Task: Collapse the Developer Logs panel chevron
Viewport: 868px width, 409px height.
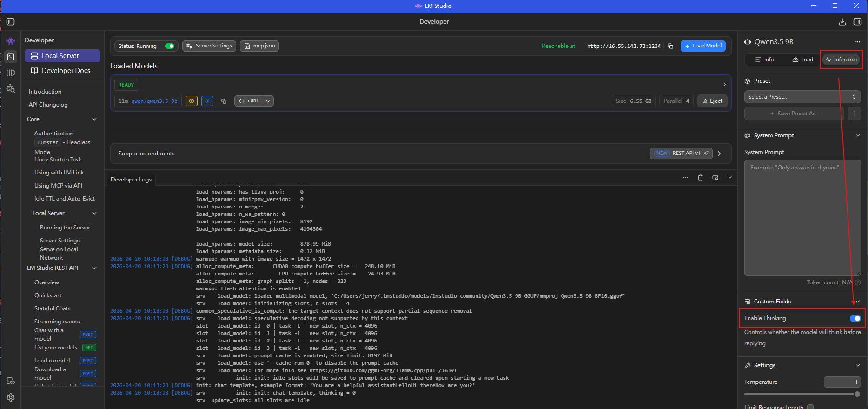Action: pos(730,178)
